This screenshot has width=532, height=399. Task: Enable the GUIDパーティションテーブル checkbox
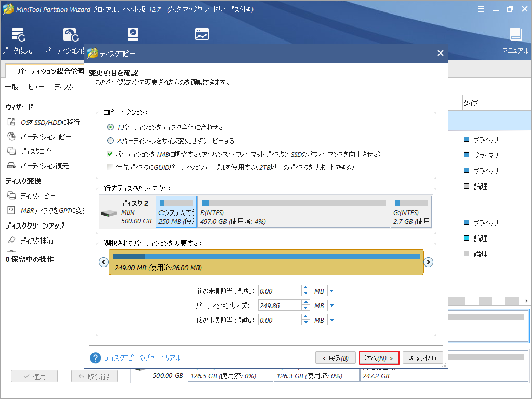[x=111, y=166]
